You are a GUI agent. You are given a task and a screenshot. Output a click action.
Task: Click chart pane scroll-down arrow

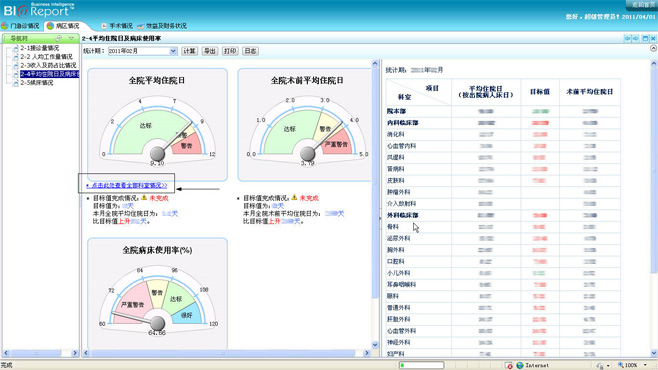pyautogui.click(x=375, y=345)
